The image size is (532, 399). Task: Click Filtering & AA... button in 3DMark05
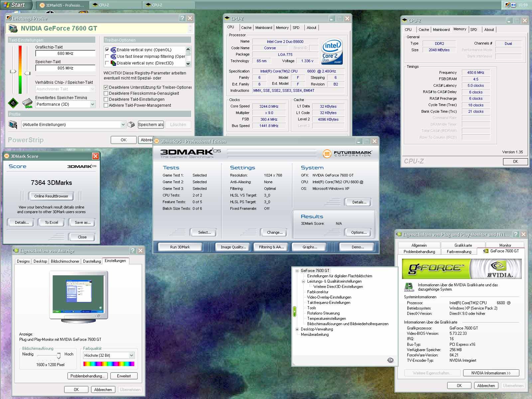tap(271, 247)
